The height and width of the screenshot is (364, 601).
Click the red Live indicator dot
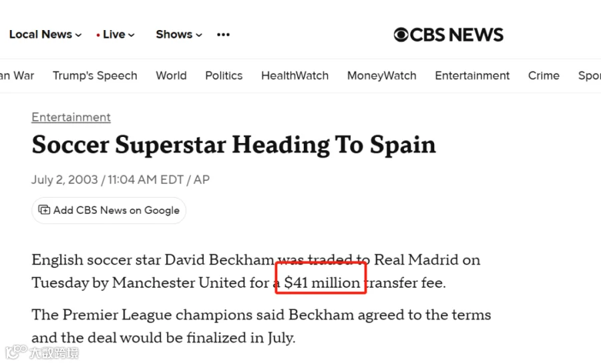[x=98, y=35]
